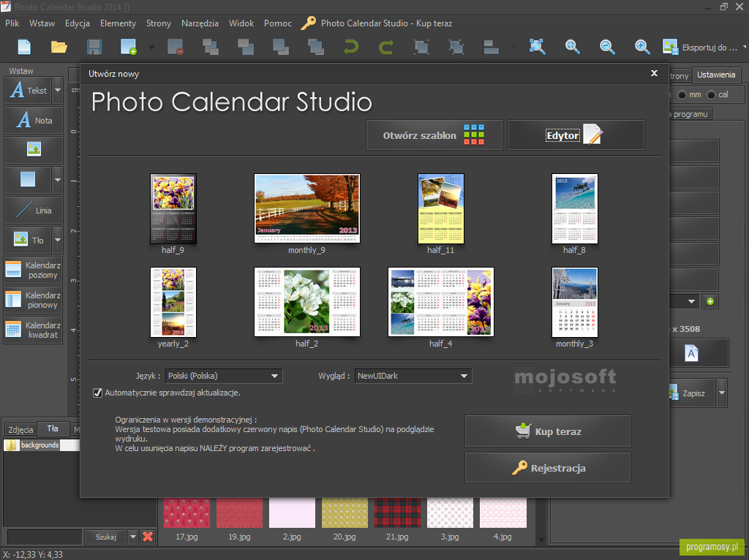Toggle Automatycznie sprawdzaj aktualizacje checkbox

pyautogui.click(x=97, y=393)
